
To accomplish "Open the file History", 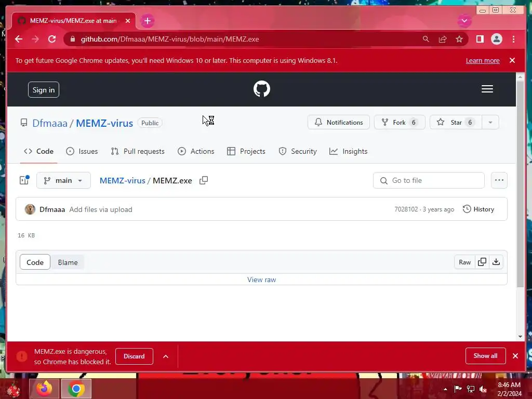I will point(478,209).
